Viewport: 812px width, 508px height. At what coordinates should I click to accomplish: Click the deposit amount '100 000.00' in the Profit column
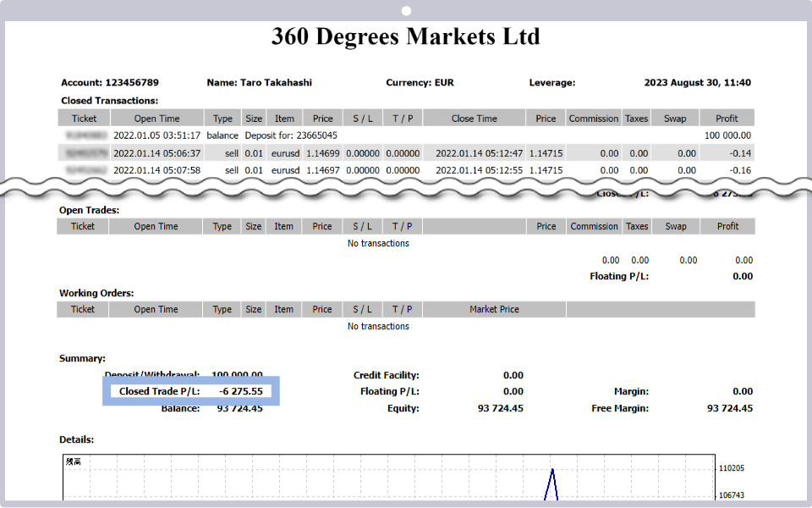pos(727,135)
